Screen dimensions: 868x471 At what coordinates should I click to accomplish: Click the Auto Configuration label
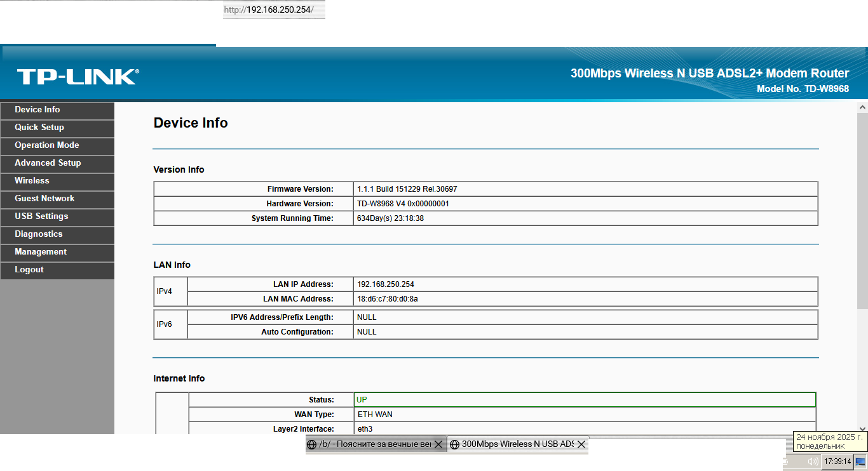coord(297,332)
